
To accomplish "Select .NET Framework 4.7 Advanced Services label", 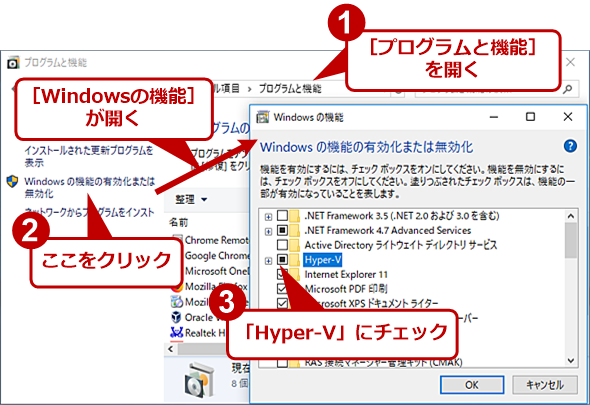I will click(x=388, y=230).
